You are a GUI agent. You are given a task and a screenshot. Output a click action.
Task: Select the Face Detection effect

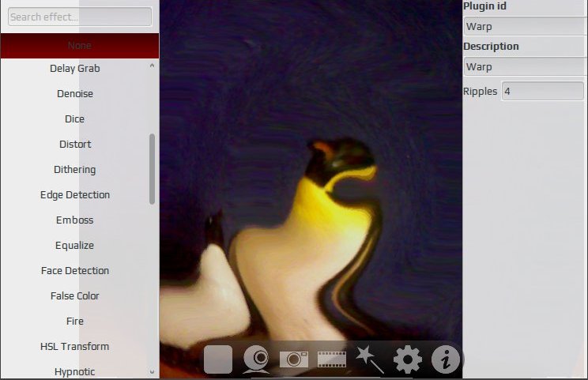(75, 270)
